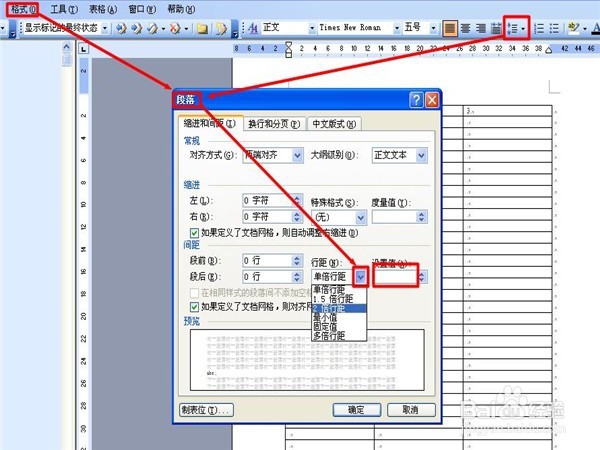Click the 度量值 stepper arrows
This screenshot has width=600, height=450.
pos(422,217)
